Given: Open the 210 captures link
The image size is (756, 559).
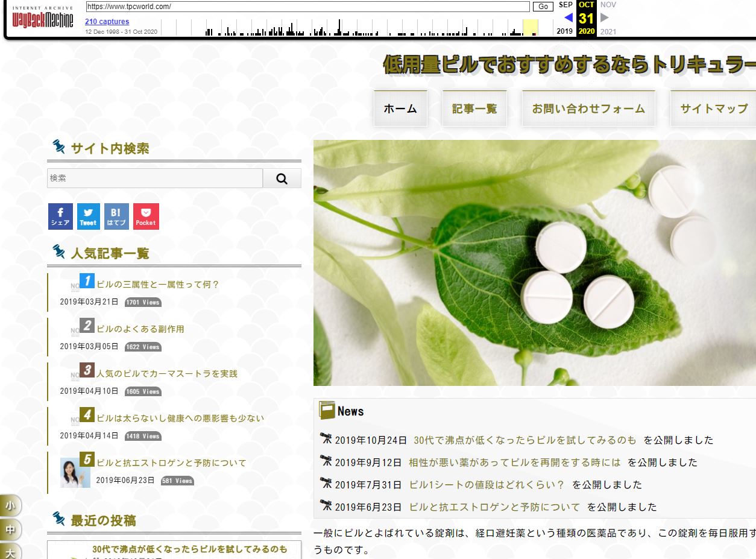Looking at the screenshot, I should [107, 22].
